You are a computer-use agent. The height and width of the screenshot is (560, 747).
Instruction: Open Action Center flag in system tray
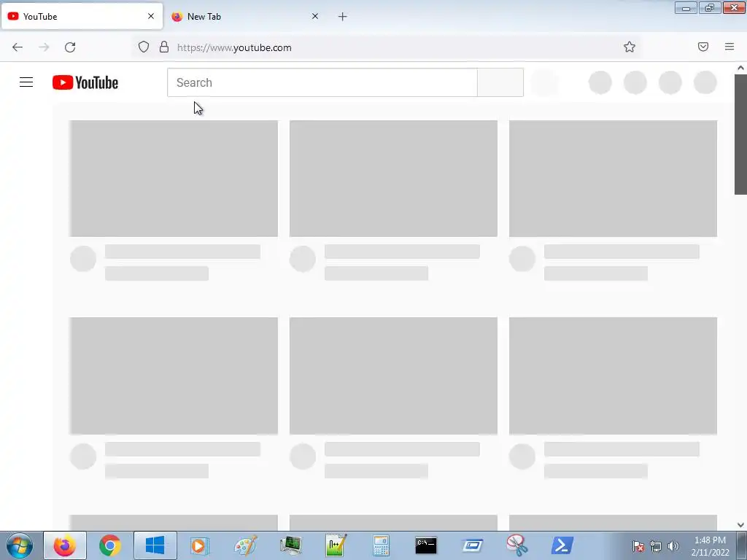click(638, 546)
